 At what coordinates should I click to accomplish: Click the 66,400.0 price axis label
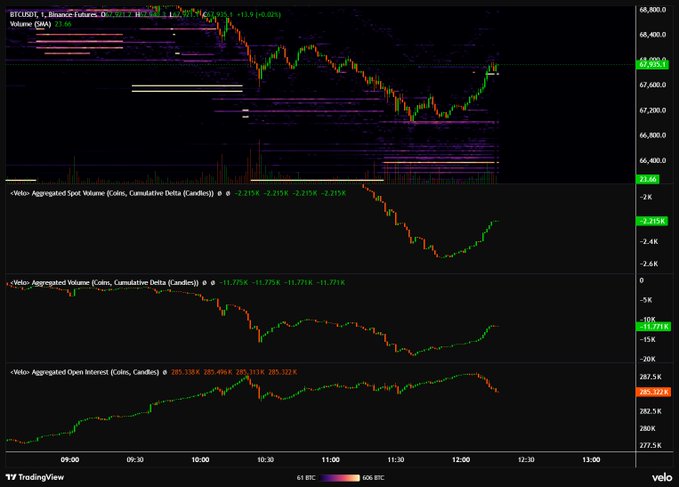[x=653, y=161]
